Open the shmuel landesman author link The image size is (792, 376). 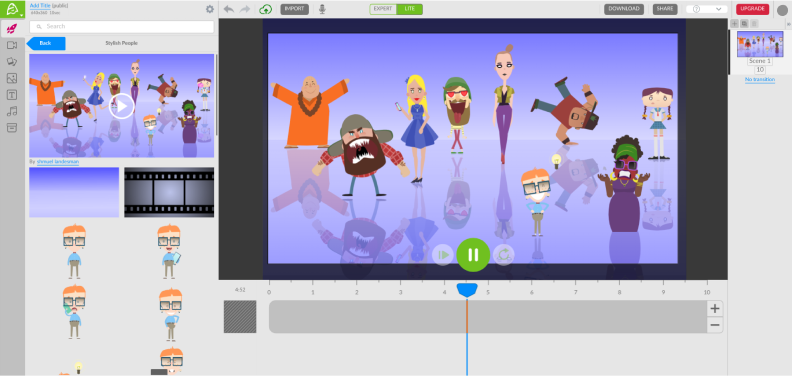click(x=58, y=162)
